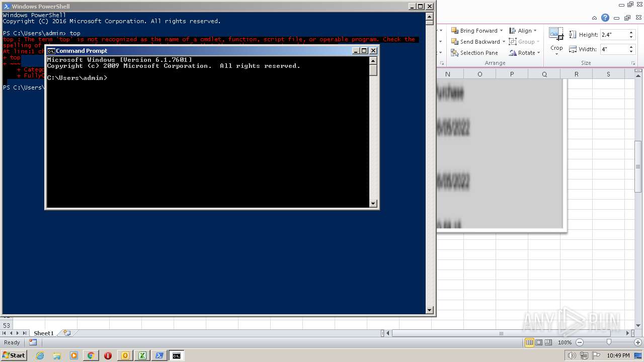
Task: Click the Crop picture icon
Action: pyautogui.click(x=556, y=34)
